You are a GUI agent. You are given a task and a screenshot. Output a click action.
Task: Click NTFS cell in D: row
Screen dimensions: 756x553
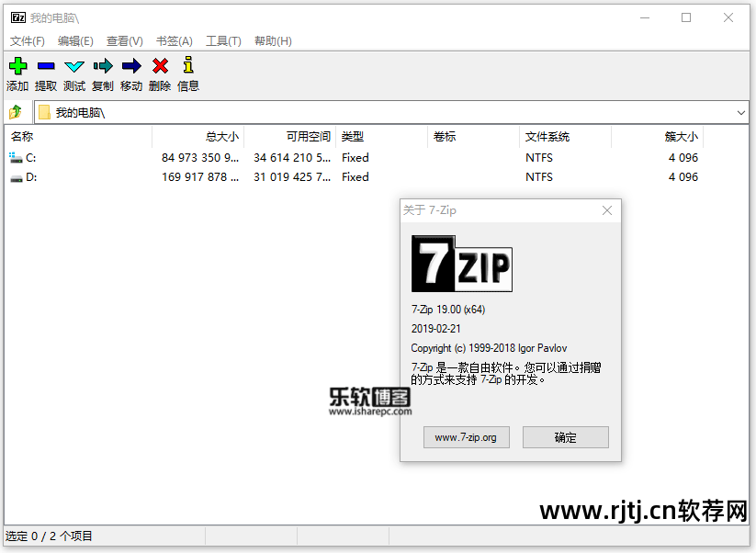point(539,177)
